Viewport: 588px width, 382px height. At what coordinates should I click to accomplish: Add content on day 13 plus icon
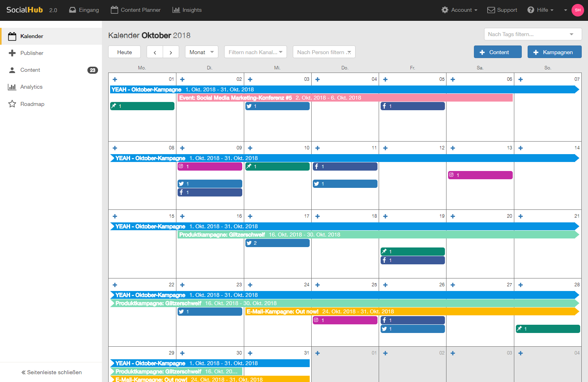(453, 148)
